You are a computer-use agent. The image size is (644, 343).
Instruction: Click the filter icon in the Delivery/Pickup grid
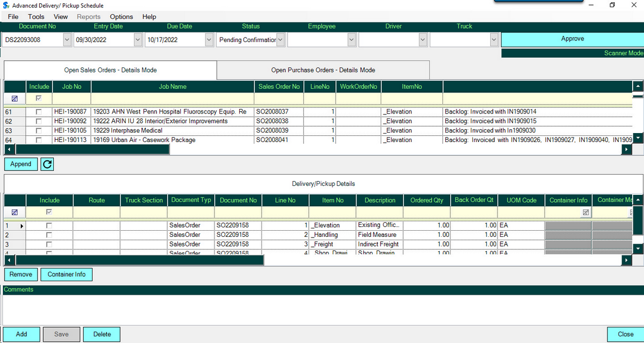[15, 212]
